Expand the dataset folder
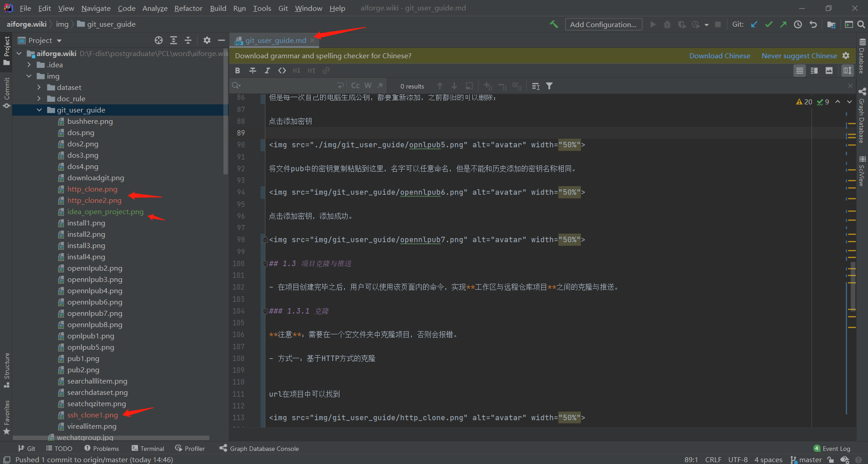This screenshot has width=868, height=464. pos(39,87)
